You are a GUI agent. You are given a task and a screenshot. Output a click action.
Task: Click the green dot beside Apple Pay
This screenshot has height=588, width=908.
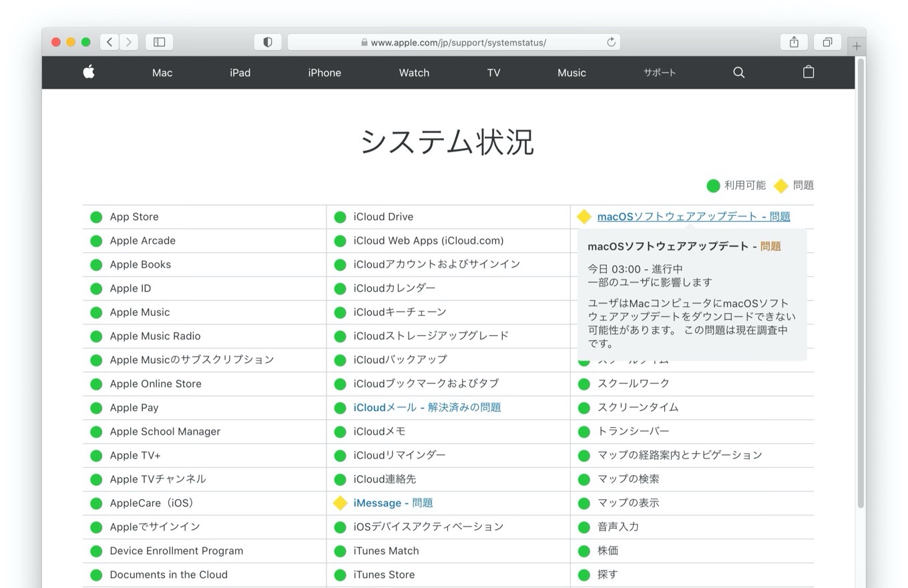[x=96, y=408]
